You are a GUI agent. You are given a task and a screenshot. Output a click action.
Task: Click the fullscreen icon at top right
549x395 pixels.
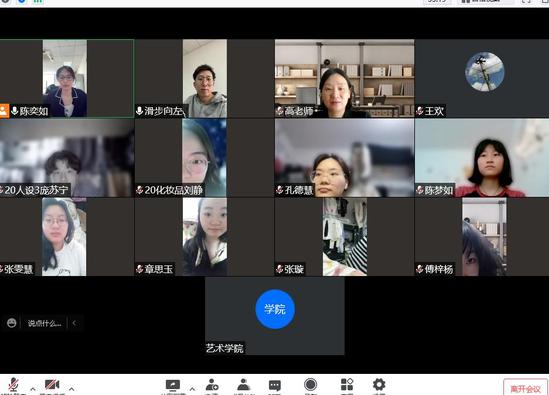click(x=526, y=1)
